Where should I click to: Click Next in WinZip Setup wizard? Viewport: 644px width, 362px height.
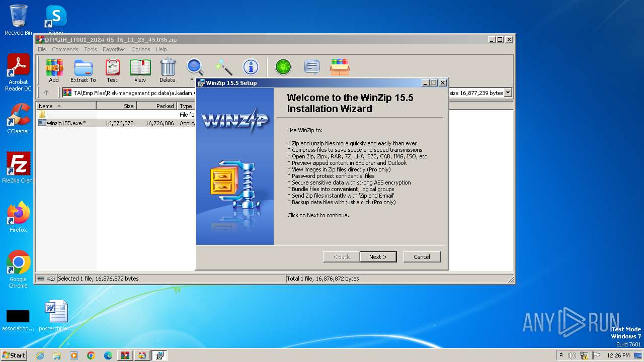(378, 257)
